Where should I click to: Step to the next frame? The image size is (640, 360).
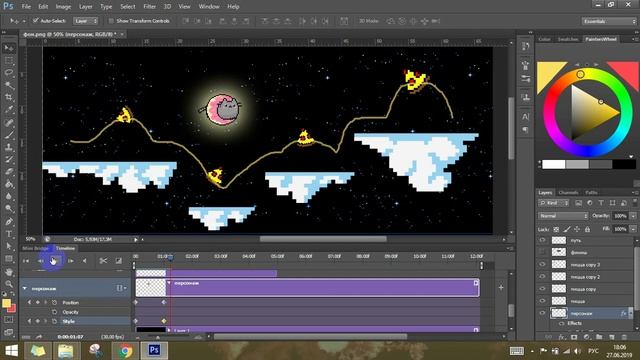click(70, 260)
